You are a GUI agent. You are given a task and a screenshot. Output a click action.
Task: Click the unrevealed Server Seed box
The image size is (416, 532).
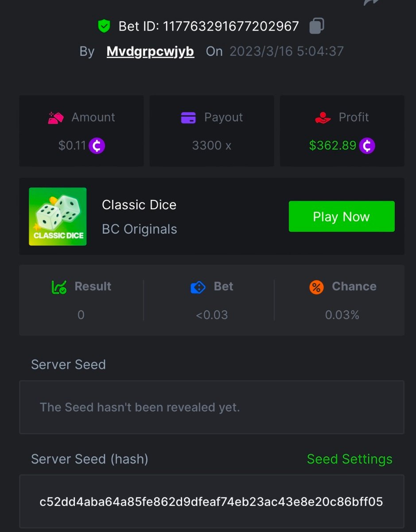click(x=211, y=407)
